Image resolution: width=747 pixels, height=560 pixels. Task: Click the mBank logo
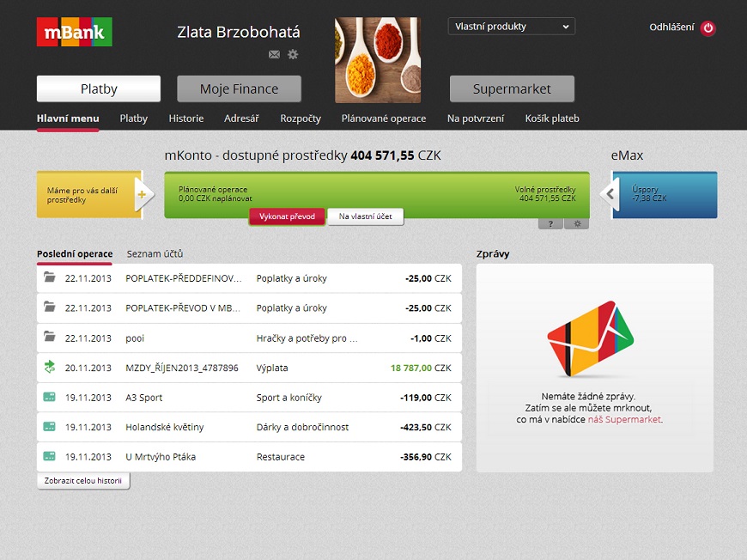point(74,33)
